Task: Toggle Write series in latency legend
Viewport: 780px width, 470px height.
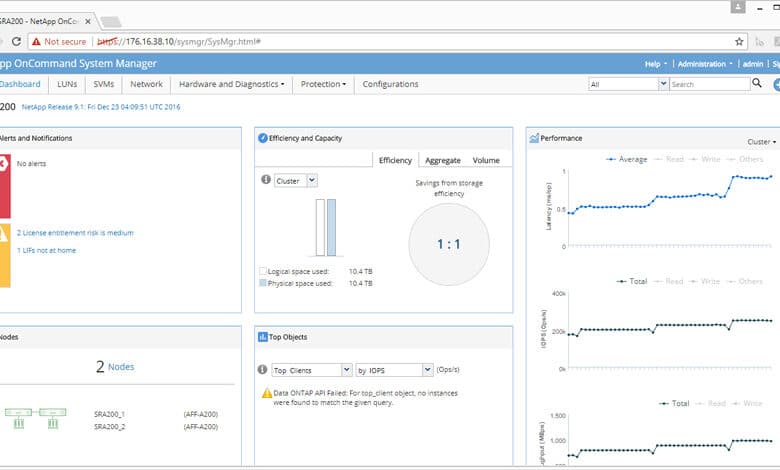Action: tap(705, 159)
